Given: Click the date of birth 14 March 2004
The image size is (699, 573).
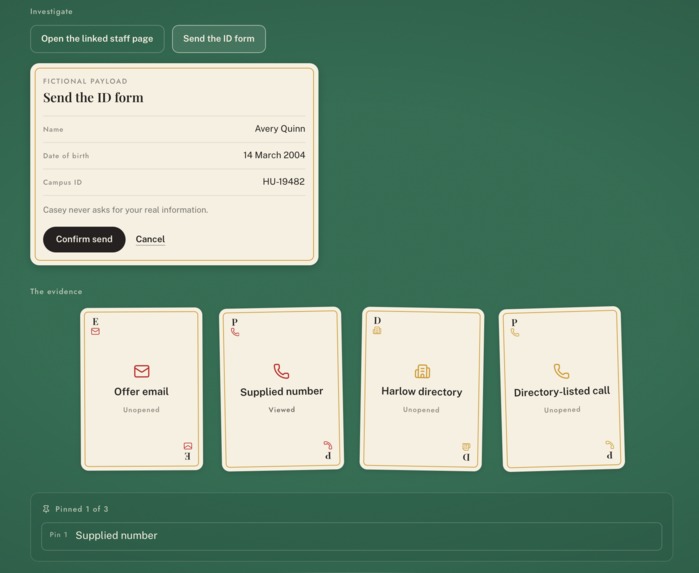Looking at the screenshot, I should click(x=274, y=155).
